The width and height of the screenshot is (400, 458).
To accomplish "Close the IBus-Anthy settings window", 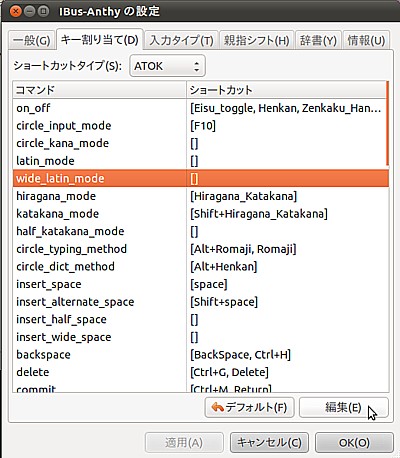I will coord(16,12).
